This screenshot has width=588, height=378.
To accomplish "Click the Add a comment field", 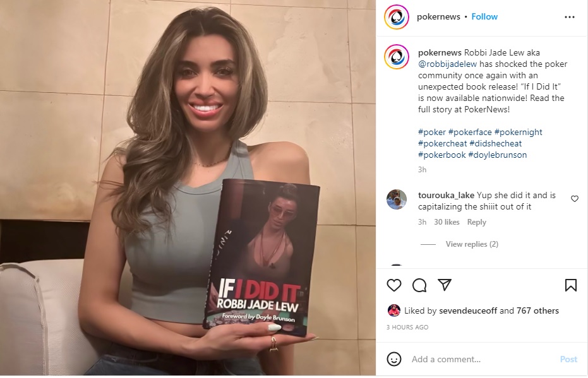I will [x=482, y=359].
